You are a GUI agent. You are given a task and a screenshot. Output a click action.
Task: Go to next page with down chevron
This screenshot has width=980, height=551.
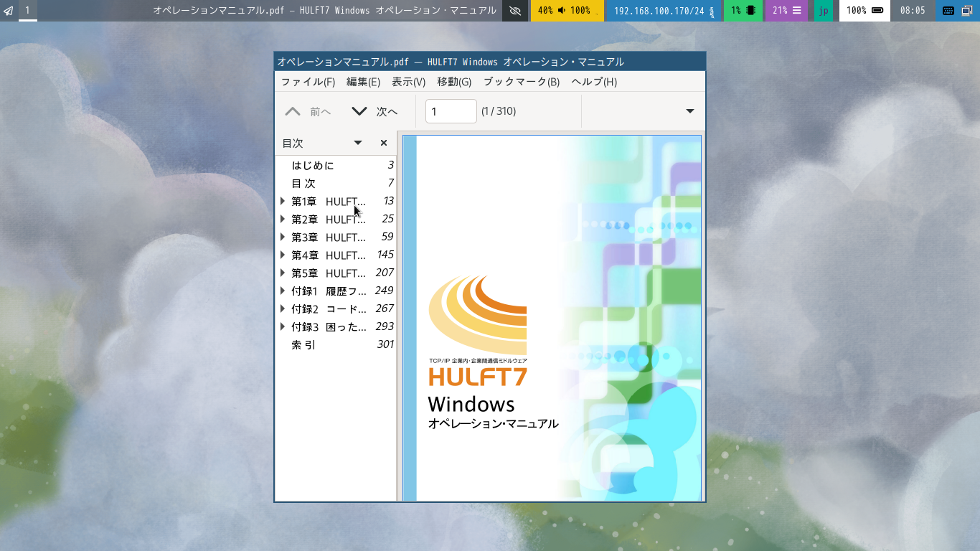coord(359,111)
